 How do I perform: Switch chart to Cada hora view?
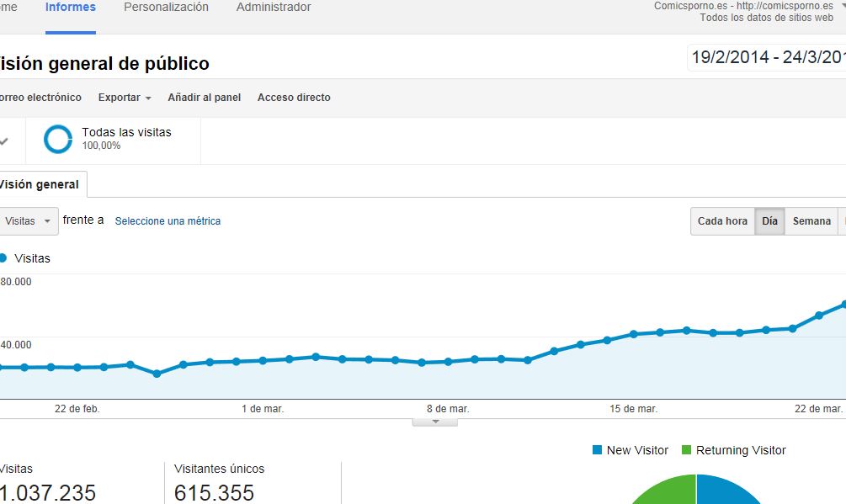point(722,221)
